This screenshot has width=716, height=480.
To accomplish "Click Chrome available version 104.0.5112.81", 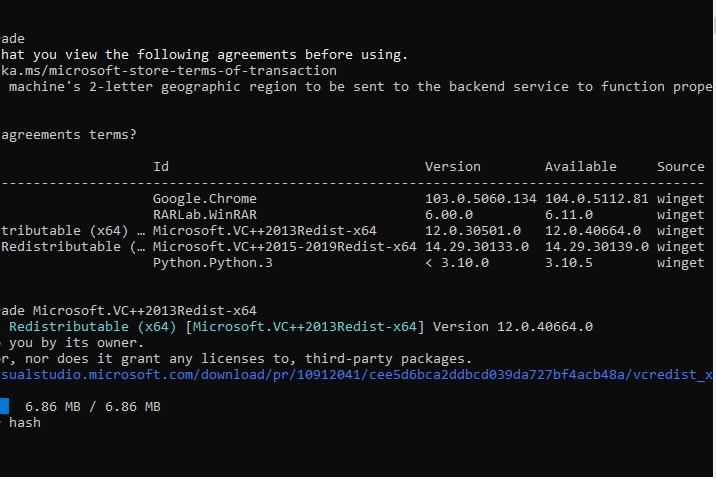I will (596, 199).
